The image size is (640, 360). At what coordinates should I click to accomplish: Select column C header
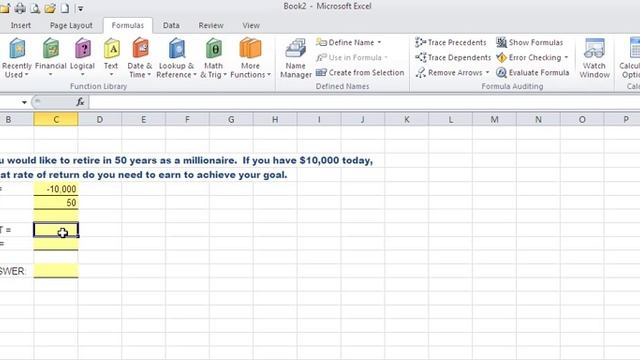pyautogui.click(x=56, y=120)
